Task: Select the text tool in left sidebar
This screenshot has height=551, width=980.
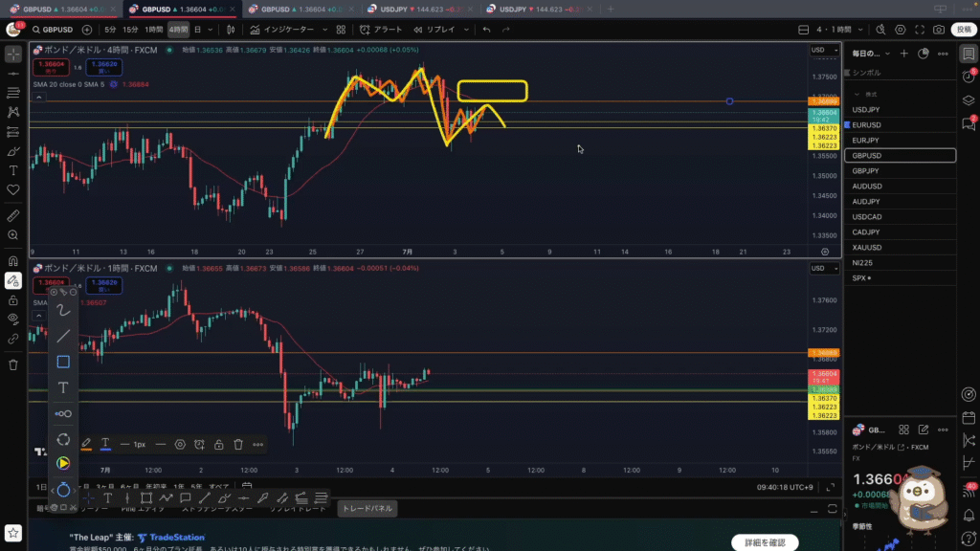Action: pos(13,170)
